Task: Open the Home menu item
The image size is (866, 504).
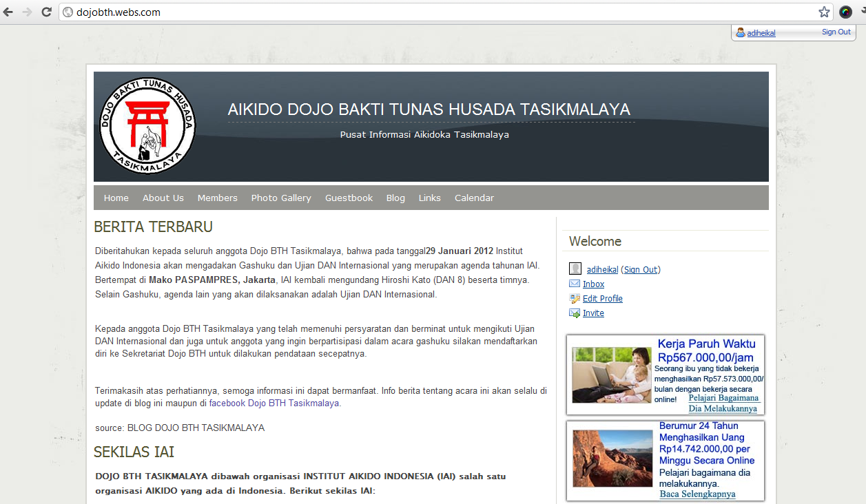Action: click(x=116, y=198)
